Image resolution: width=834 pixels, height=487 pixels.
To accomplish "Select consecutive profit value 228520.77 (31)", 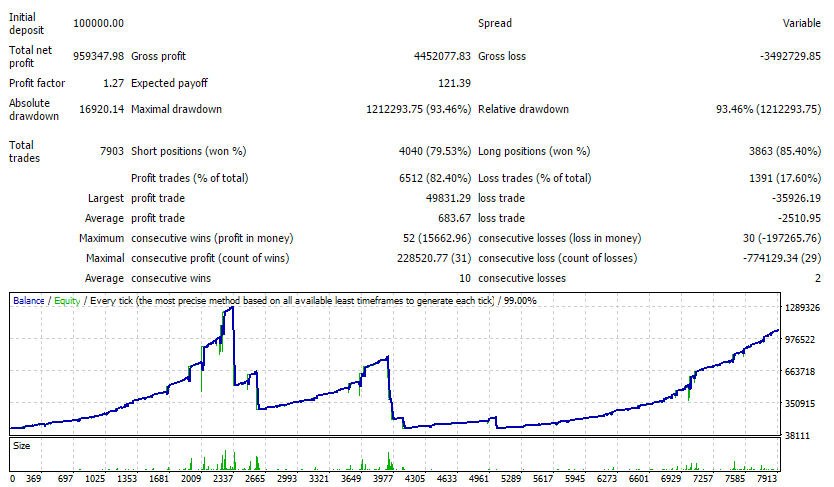I will coord(434,258).
